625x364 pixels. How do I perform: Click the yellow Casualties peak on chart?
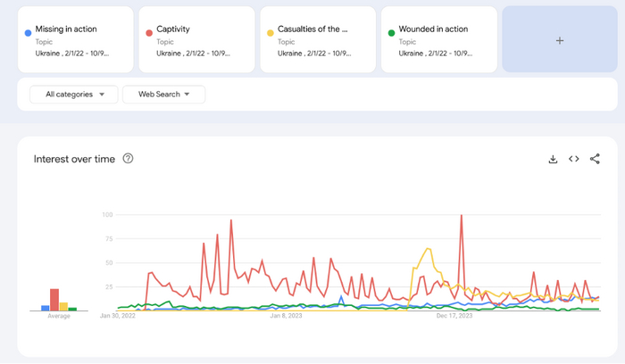[x=429, y=249]
